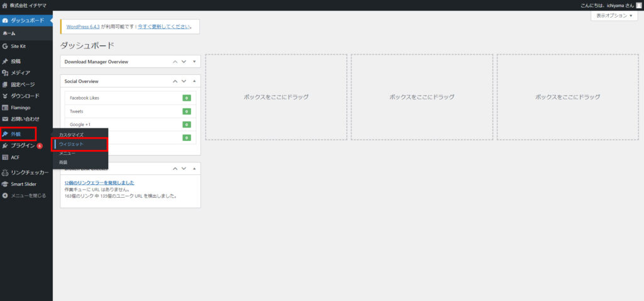Click the Smart Slider graduation cap icon

[5, 184]
